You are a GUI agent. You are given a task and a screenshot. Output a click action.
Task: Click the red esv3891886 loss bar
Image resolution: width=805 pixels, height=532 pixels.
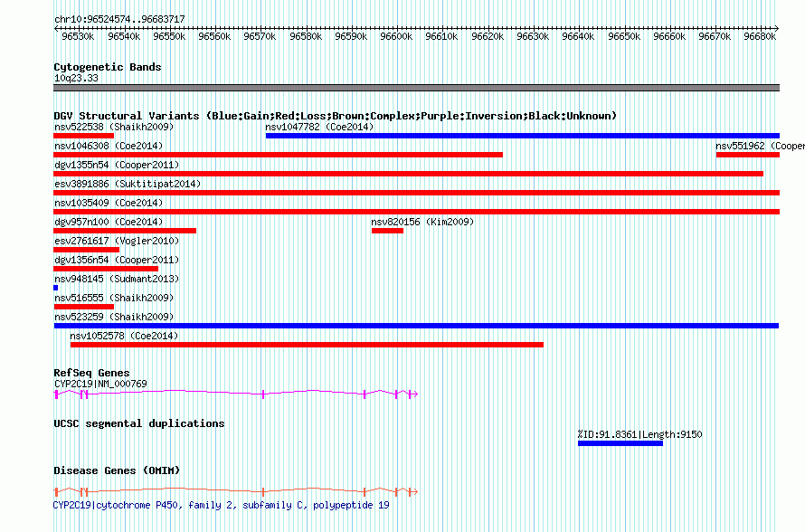tap(417, 193)
